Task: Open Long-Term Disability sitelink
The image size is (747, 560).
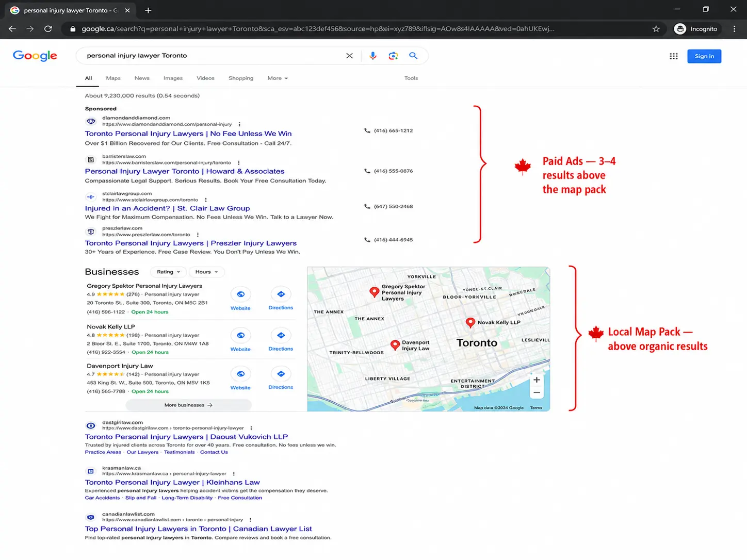Action: [x=187, y=498]
